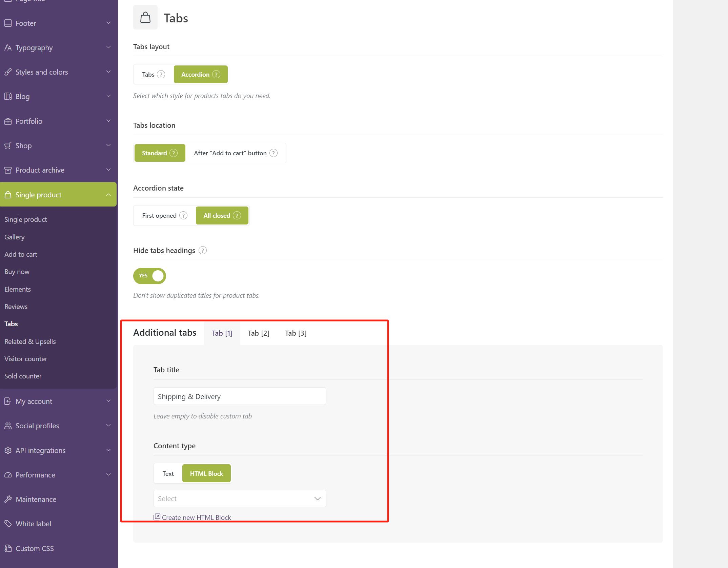Open the Gallery submenu item
This screenshot has width=728, height=568.
pos(15,237)
